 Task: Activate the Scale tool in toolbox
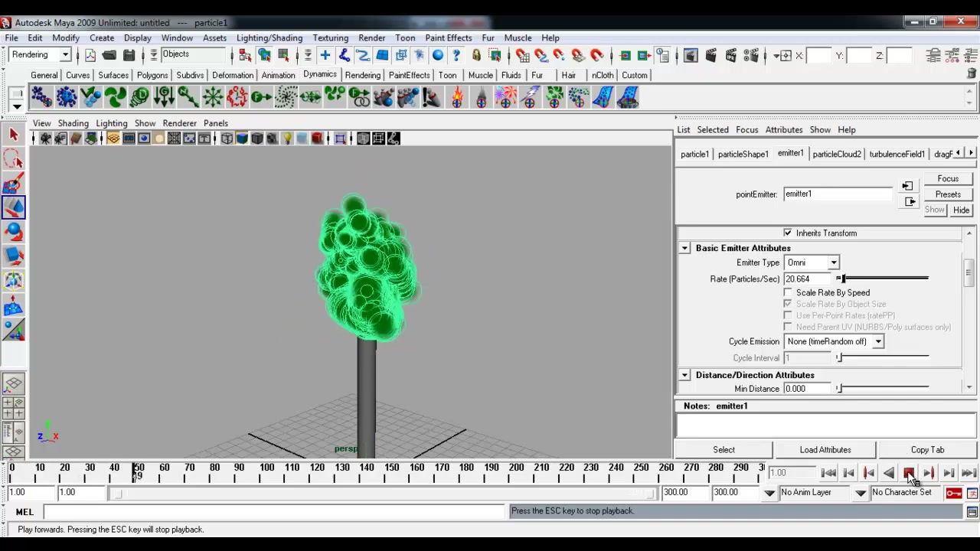[13, 256]
